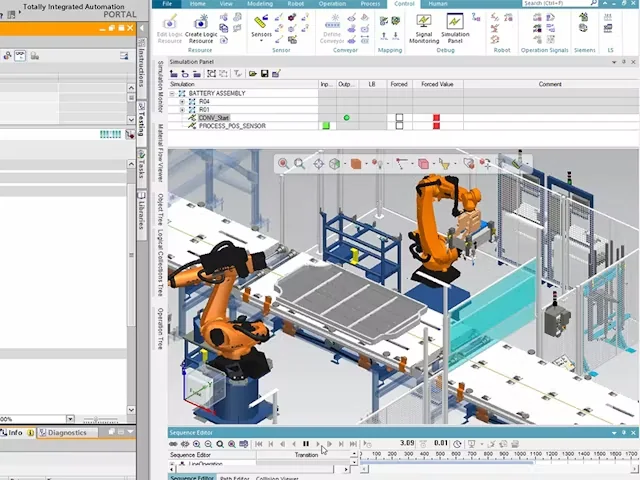Toggle the red Forced Value of PROCESS_POS_SENSOR
This screenshot has height=480, width=640.
[436, 126]
